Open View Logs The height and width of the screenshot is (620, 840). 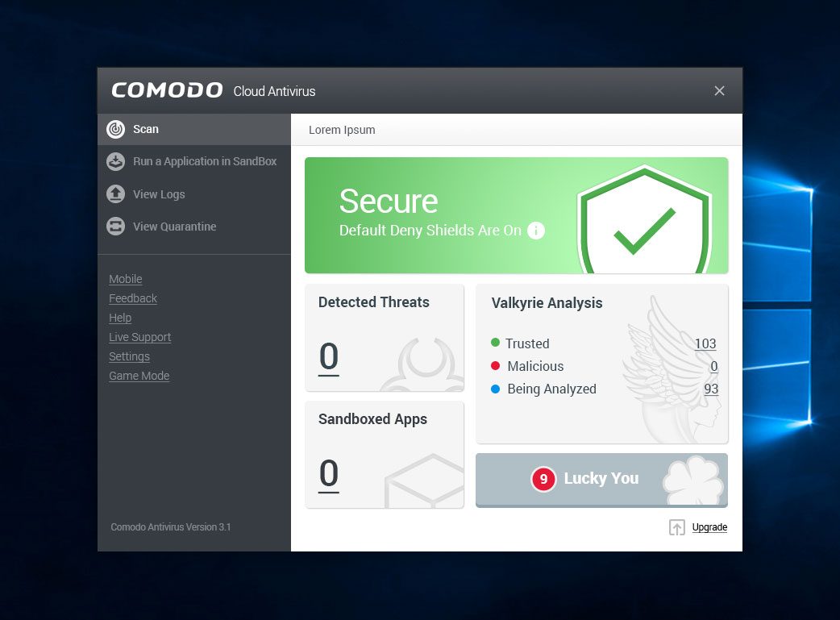[194, 194]
